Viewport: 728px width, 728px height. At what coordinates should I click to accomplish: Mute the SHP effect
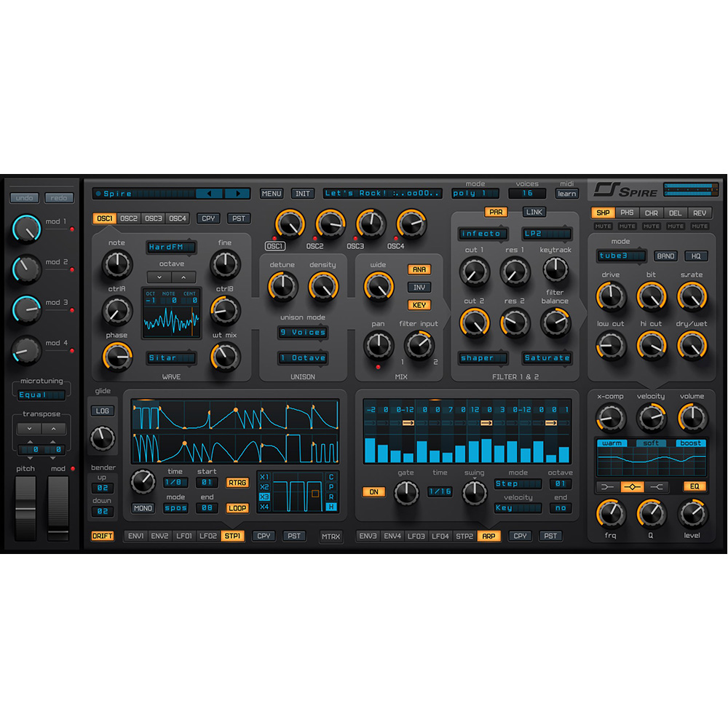point(603,226)
